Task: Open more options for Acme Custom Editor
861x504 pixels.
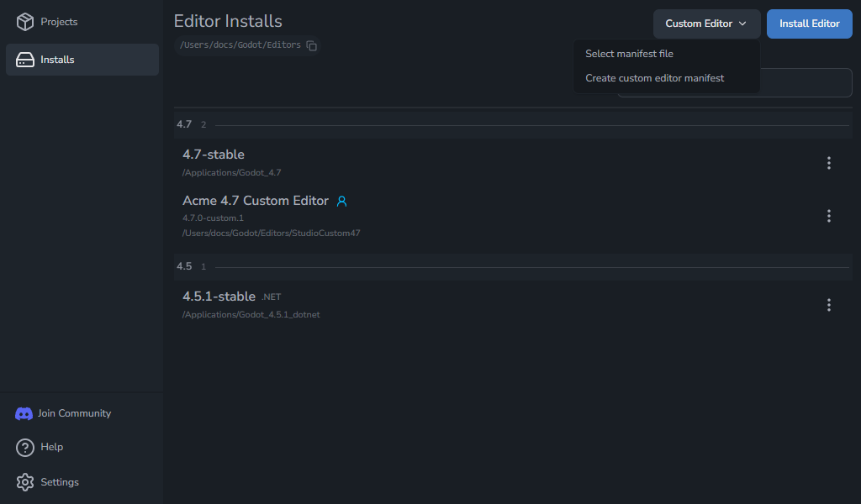Action: pos(828,216)
